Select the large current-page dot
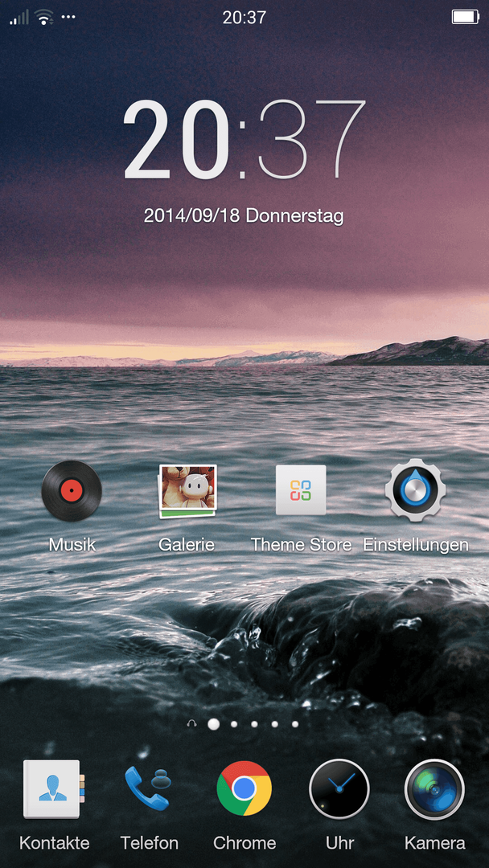The width and height of the screenshot is (489, 868). pyautogui.click(x=213, y=724)
